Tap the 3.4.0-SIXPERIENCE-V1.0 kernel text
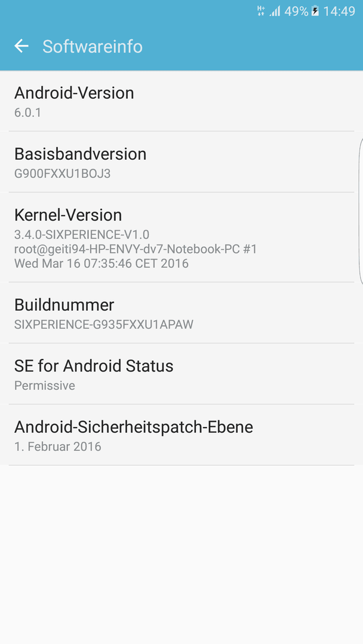This screenshot has height=644, width=363. pyautogui.click(x=82, y=234)
